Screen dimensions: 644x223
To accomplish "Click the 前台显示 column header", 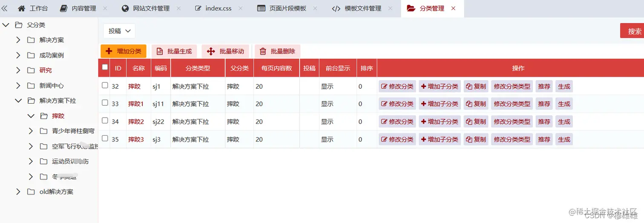I will pyautogui.click(x=338, y=68).
